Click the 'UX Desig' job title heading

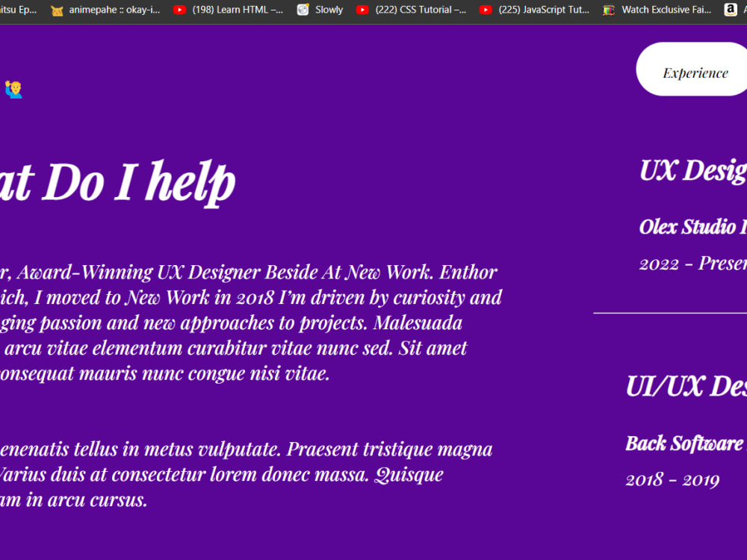tap(693, 171)
